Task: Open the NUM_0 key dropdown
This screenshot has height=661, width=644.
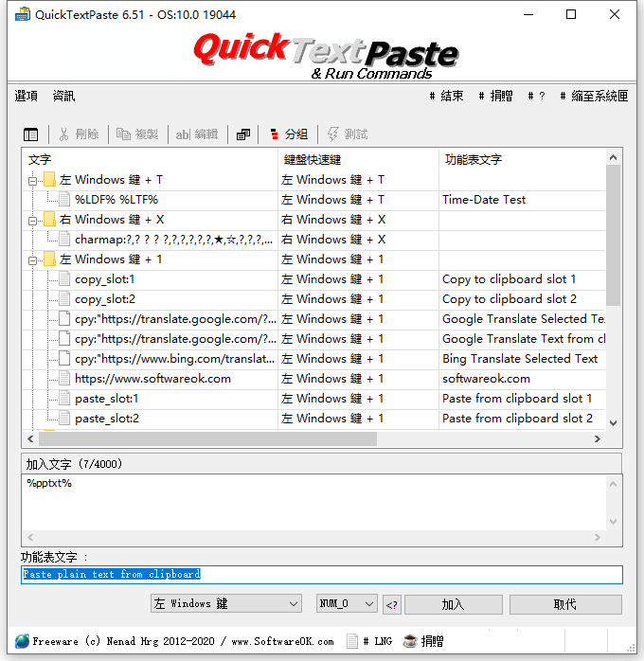Action: coord(347,603)
